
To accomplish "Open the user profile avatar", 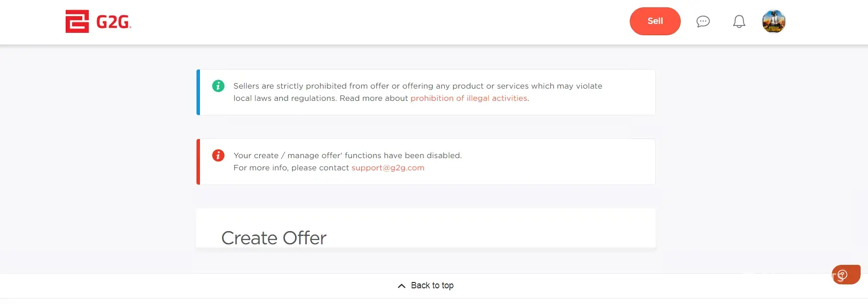I will coord(773,22).
